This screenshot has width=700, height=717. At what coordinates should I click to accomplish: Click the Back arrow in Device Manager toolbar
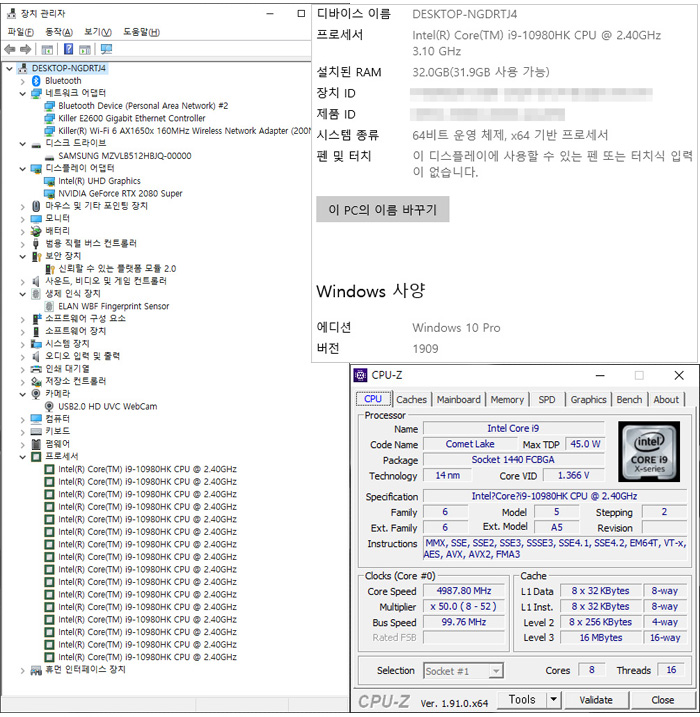point(9,49)
